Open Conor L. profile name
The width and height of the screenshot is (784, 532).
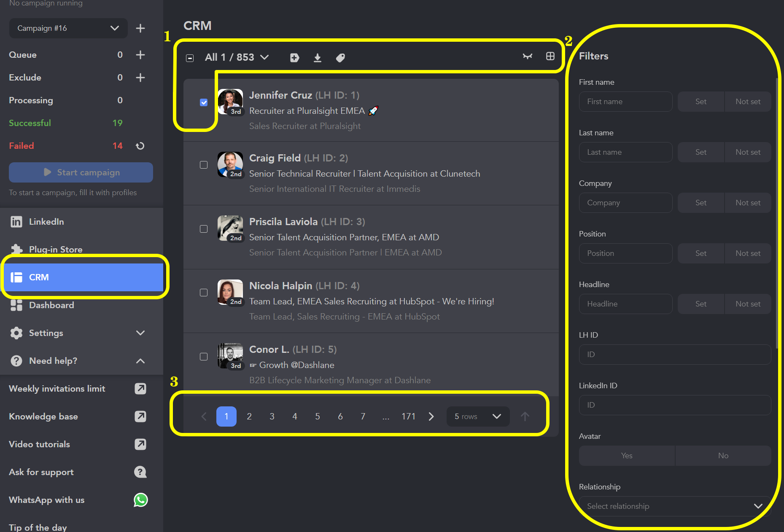coord(269,349)
